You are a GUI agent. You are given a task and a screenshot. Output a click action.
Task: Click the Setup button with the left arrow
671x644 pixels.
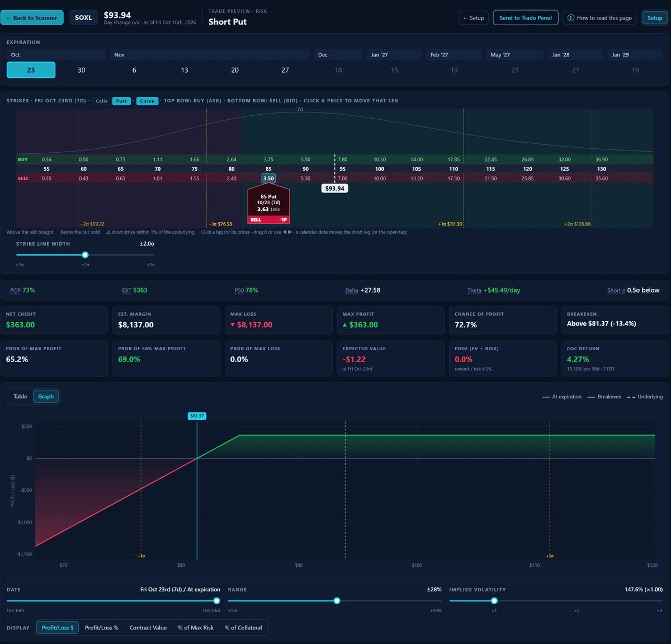(474, 18)
